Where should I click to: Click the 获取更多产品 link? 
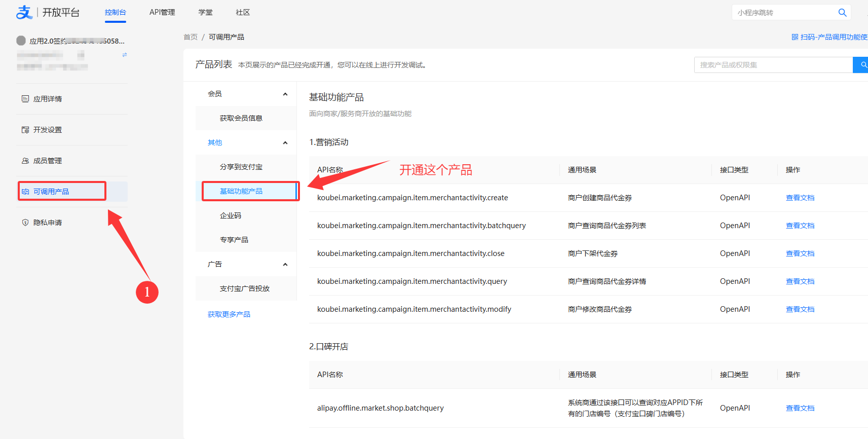229,314
